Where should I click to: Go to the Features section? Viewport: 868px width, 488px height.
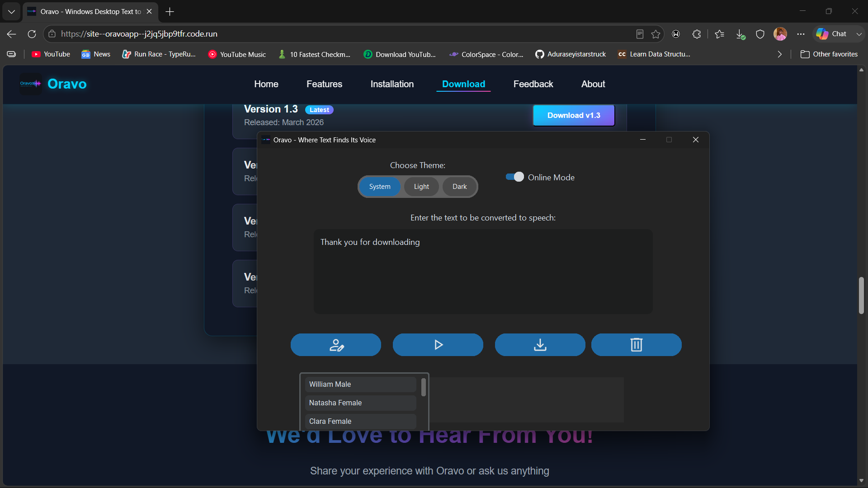(324, 84)
